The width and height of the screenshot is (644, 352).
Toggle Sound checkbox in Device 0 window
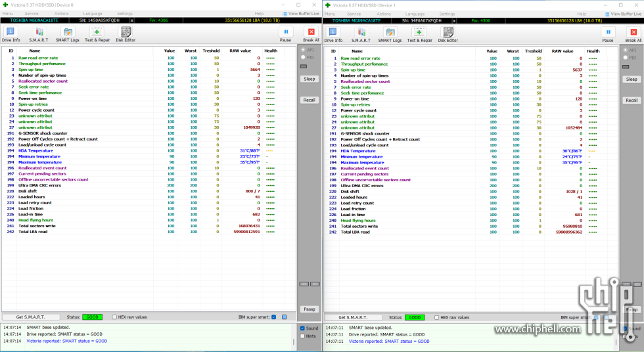(302, 328)
